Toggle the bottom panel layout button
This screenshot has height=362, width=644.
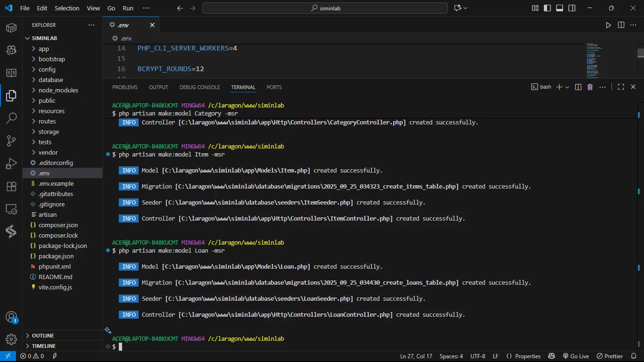coord(560,8)
